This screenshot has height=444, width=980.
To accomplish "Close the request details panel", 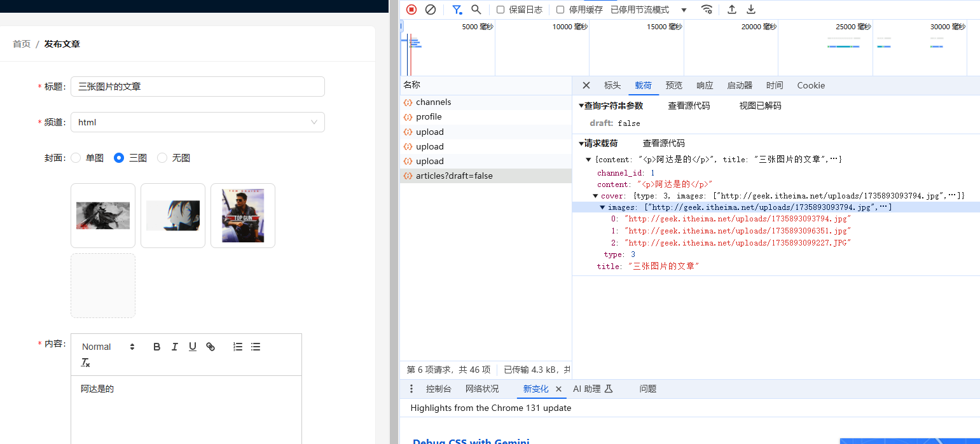I will tap(586, 85).
